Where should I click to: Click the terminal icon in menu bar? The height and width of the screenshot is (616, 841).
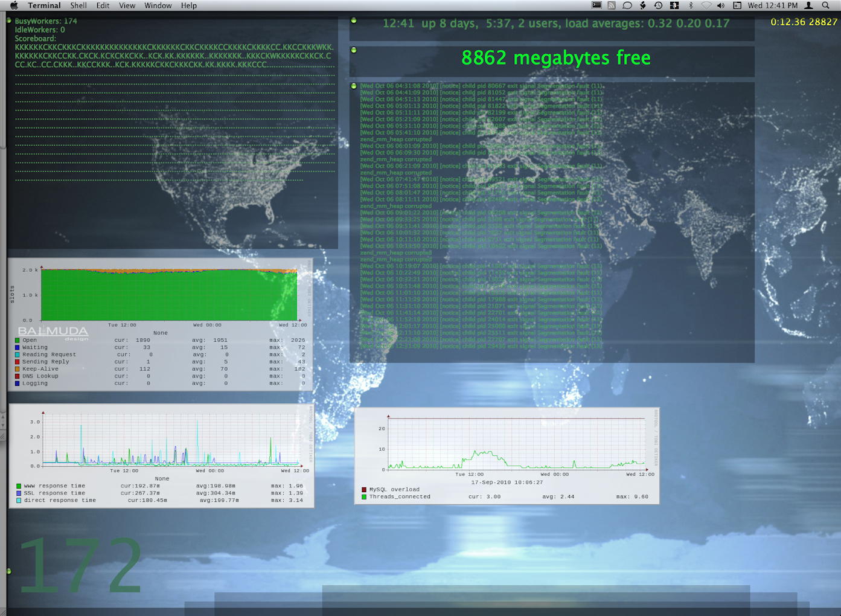(x=596, y=5)
